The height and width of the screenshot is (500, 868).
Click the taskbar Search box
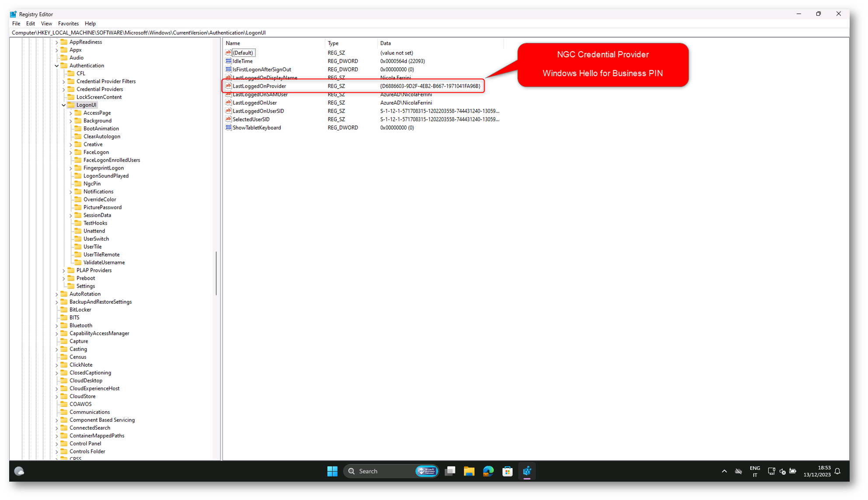[x=390, y=471]
